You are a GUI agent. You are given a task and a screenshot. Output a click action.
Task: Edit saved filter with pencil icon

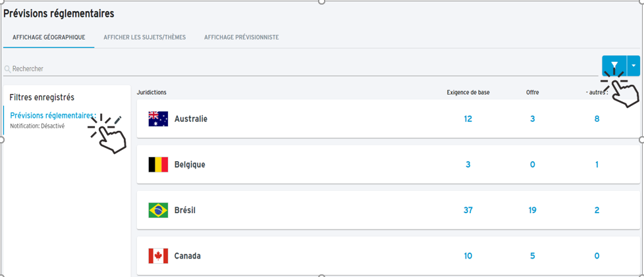tap(118, 119)
